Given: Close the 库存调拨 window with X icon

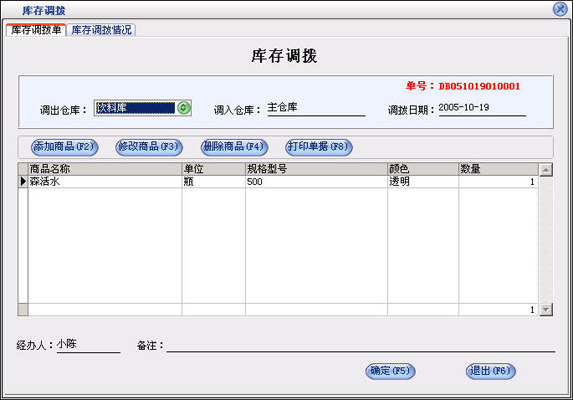Looking at the screenshot, I should pyautogui.click(x=560, y=9).
